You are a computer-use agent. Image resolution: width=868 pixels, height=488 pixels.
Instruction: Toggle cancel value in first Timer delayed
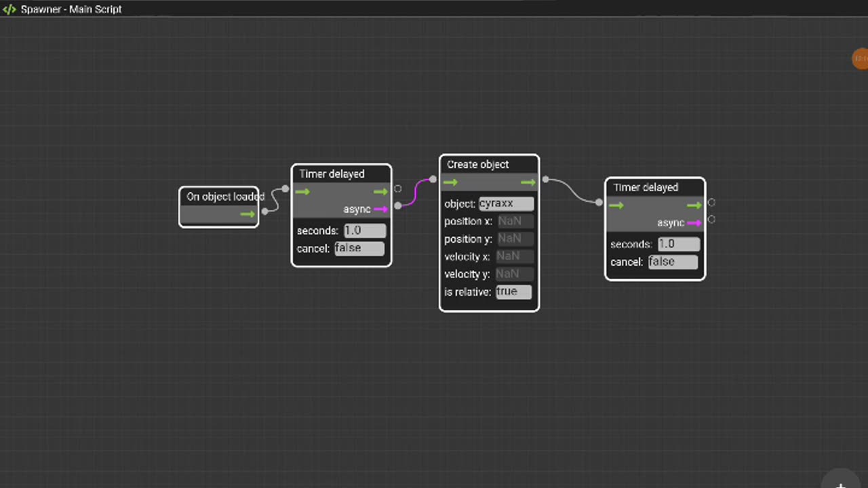359,248
